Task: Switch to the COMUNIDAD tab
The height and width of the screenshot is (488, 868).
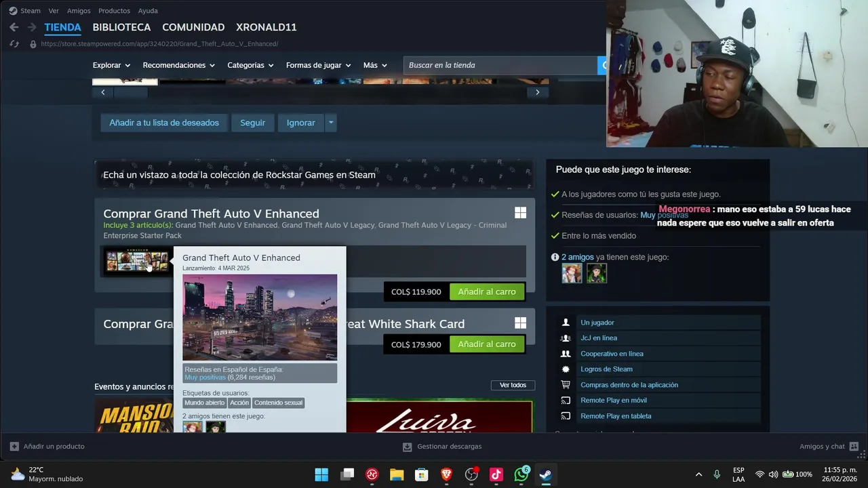Action: tap(193, 27)
